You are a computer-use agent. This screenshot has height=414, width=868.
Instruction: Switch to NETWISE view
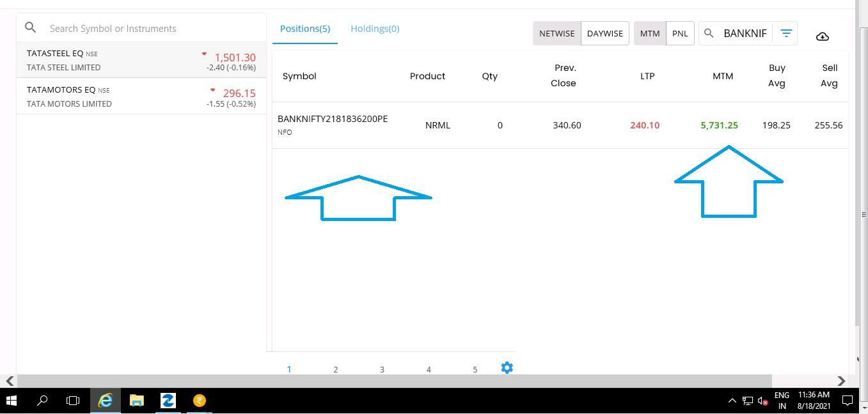click(x=556, y=33)
